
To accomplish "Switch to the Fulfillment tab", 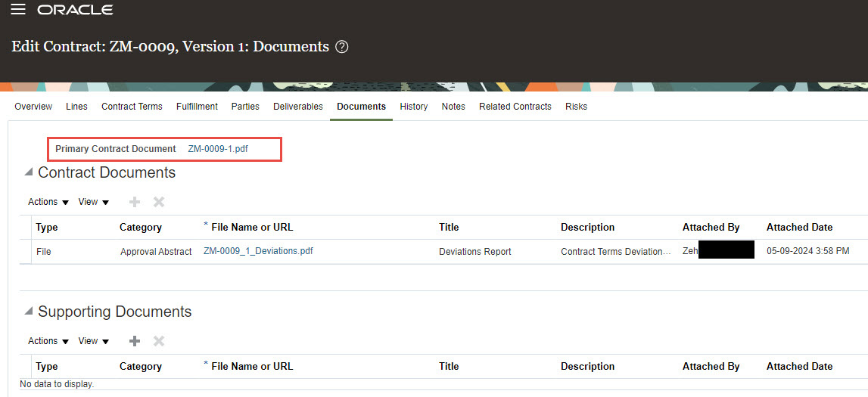I will (197, 106).
